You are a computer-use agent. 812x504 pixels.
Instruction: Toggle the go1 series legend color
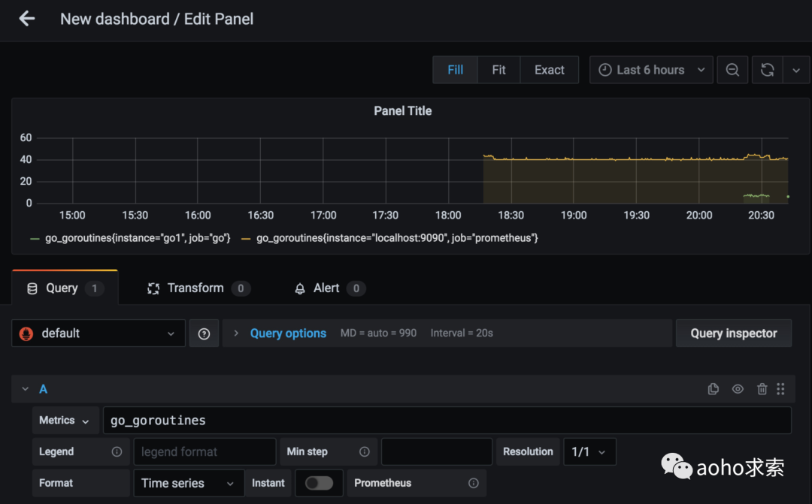[35, 239]
